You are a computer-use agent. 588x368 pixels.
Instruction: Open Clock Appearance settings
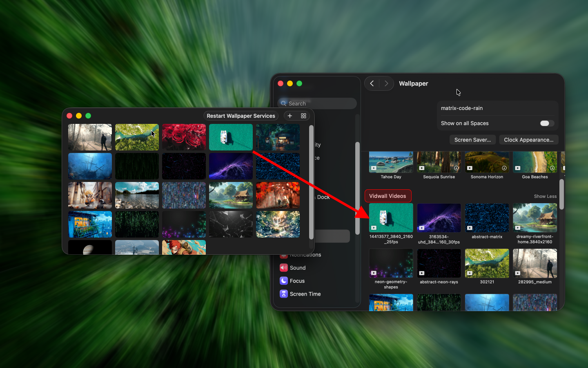[528, 139]
